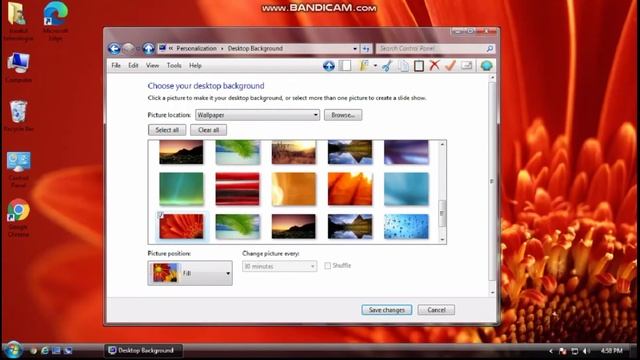The image size is (640, 360).
Task: Click the gray window toolbar icon after checkmark
Action: (x=467, y=65)
